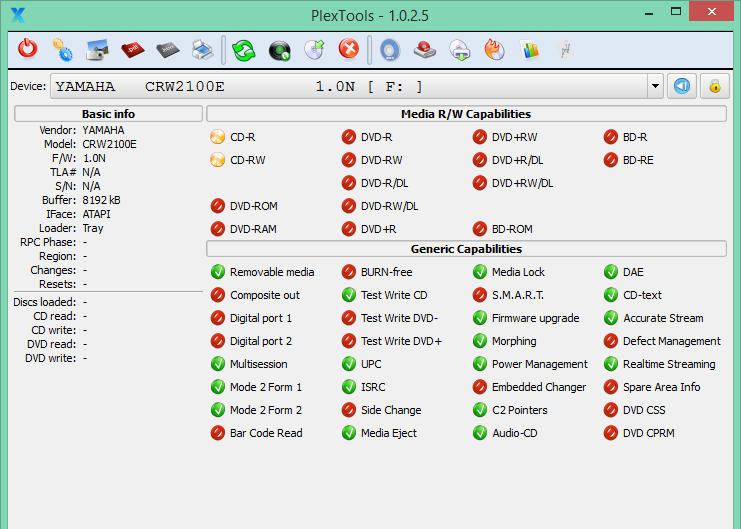
Task: Click the grayed-out graph icon
Action: tap(565, 50)
